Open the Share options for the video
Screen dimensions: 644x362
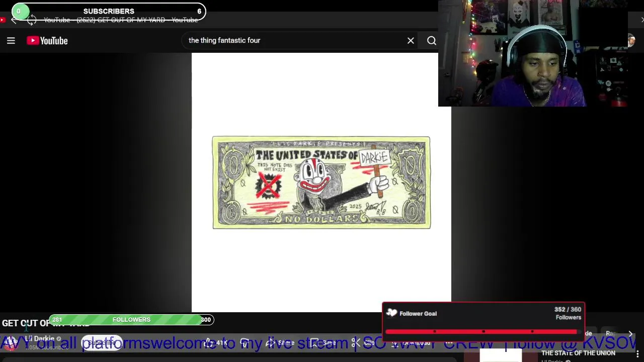(x=280, y=343)
